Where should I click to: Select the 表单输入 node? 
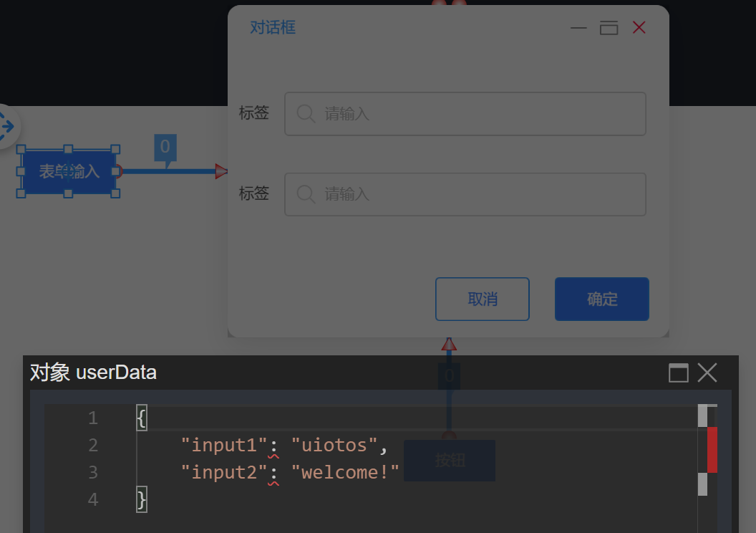(69, 172)
